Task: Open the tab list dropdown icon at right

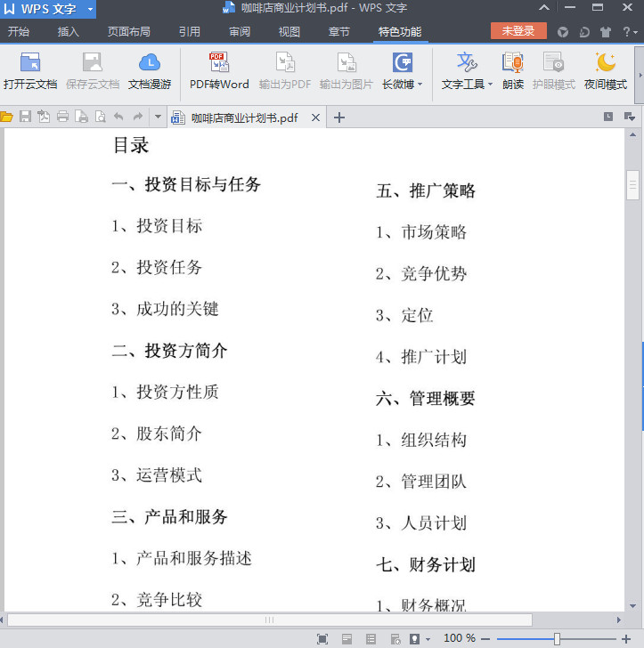Action: (x=630, y=117)
